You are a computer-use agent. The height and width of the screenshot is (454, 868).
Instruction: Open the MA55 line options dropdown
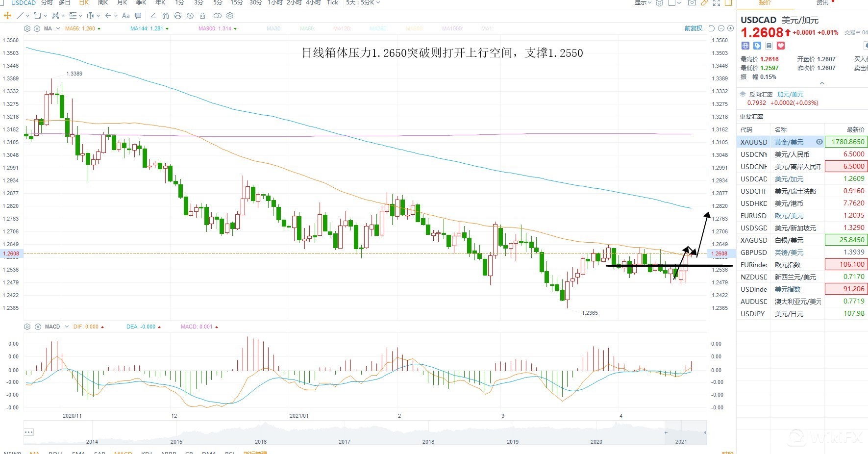click(99, 29)
